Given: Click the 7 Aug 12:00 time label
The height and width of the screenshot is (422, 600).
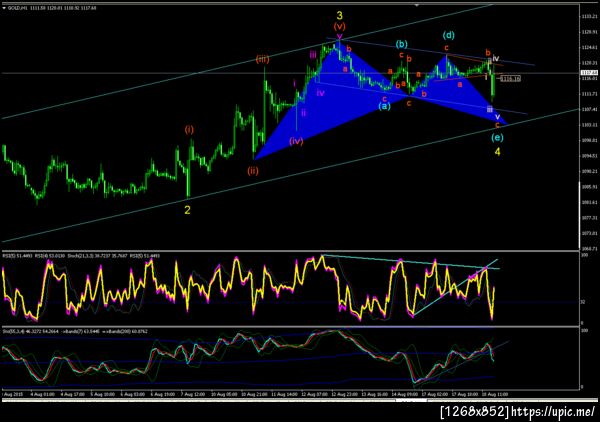Looking at the screenshot, I should 194,394.
